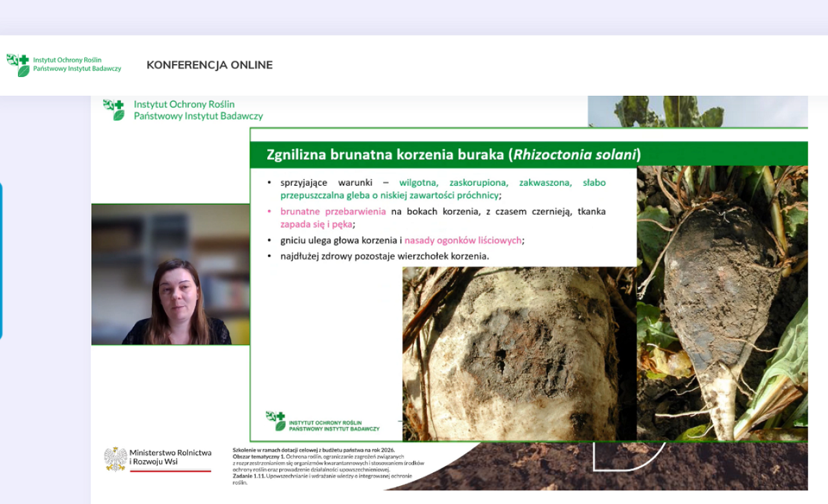828x504 pixels.
Task: Click the green slide title Zgnilizna brunatna
Action: click(x=386, y=155)
